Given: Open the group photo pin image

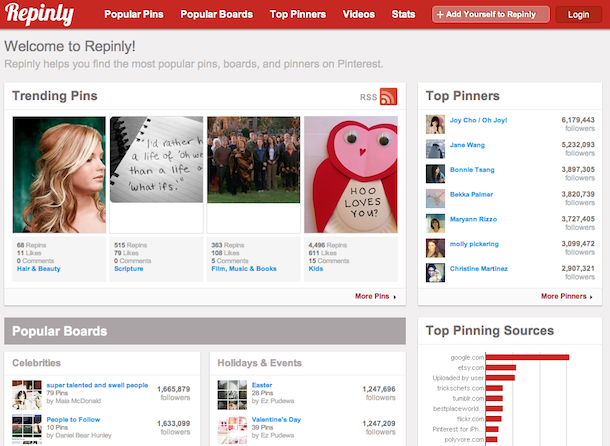Looking at the screenshot, I should pyautogui.click(x=254, y=160).
